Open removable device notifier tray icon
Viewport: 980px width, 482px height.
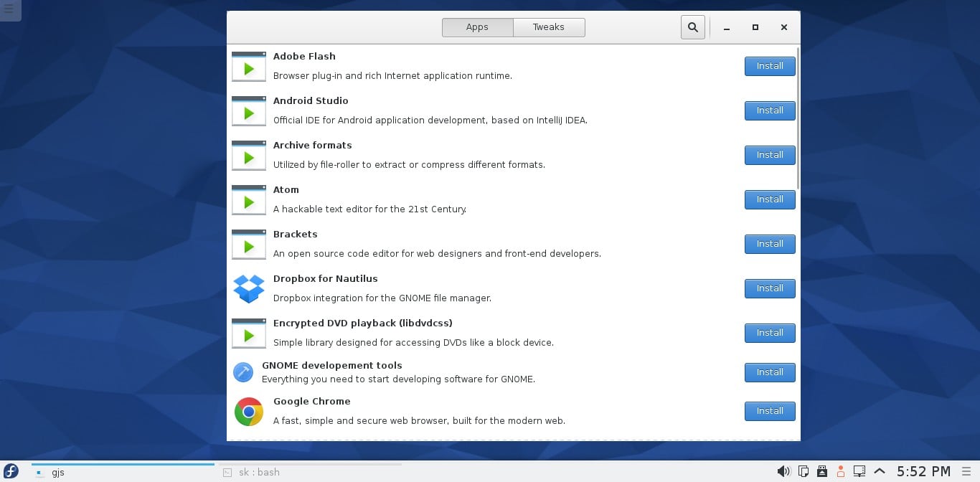822,471
